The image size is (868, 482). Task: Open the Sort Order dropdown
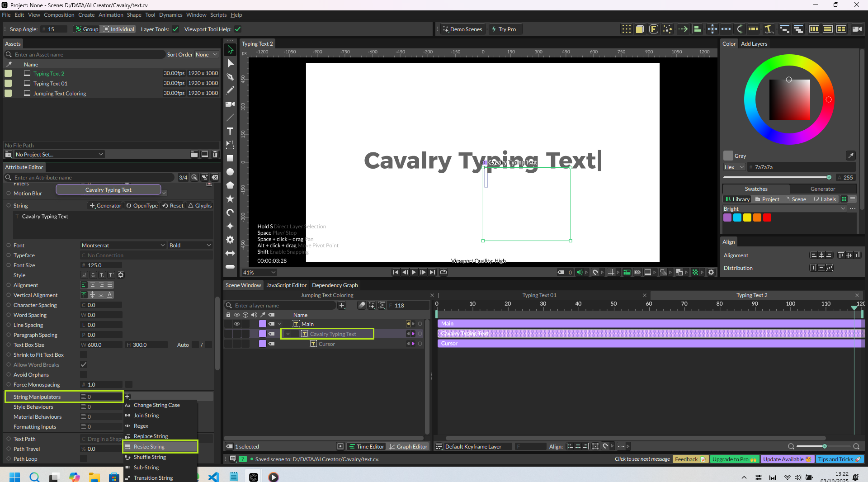point(206,55)
